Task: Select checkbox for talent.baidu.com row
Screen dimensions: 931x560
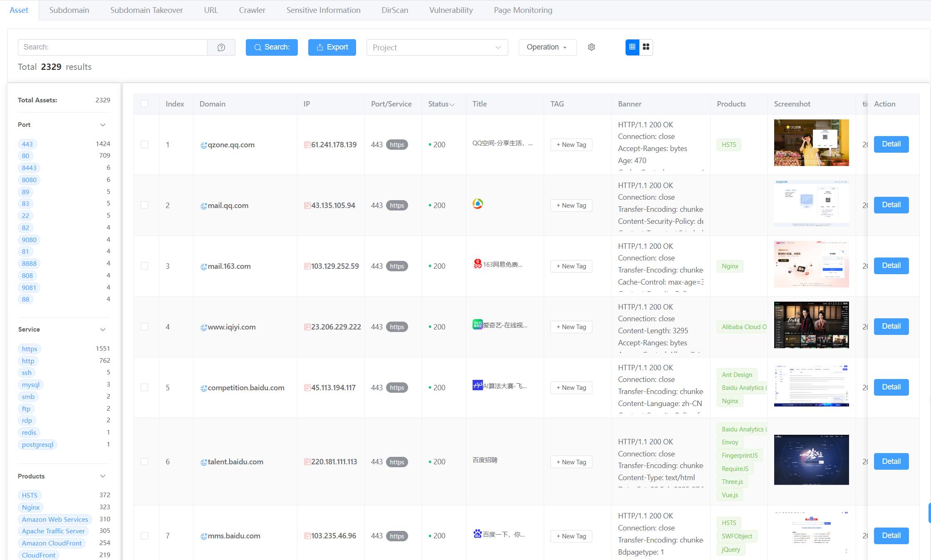Action: pyautogui.click(x=144, y=462)
